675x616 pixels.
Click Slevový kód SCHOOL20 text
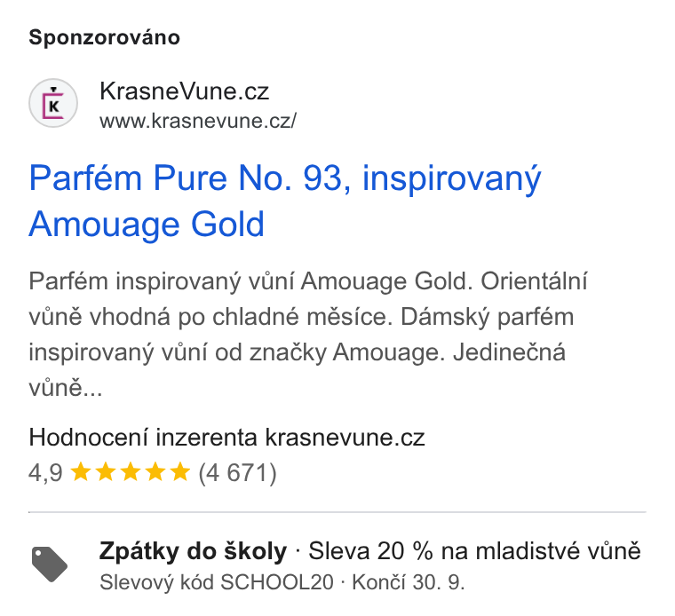point(217,583)
